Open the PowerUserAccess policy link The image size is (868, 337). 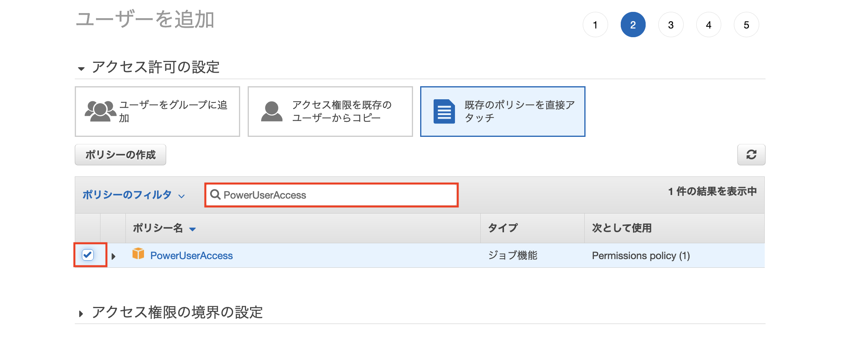pos(191,256)
